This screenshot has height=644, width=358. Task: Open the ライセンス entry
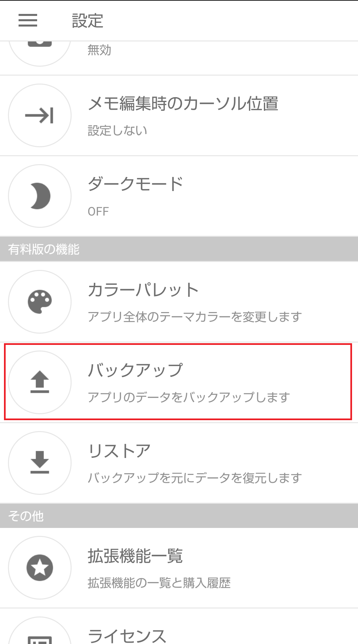click(x=179, y=626)
